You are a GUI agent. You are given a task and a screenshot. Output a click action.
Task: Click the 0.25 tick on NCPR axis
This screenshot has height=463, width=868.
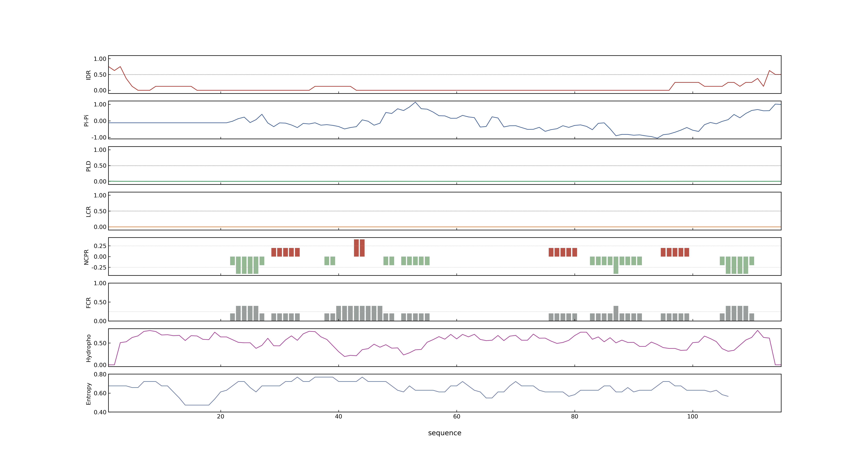[100, 246]
